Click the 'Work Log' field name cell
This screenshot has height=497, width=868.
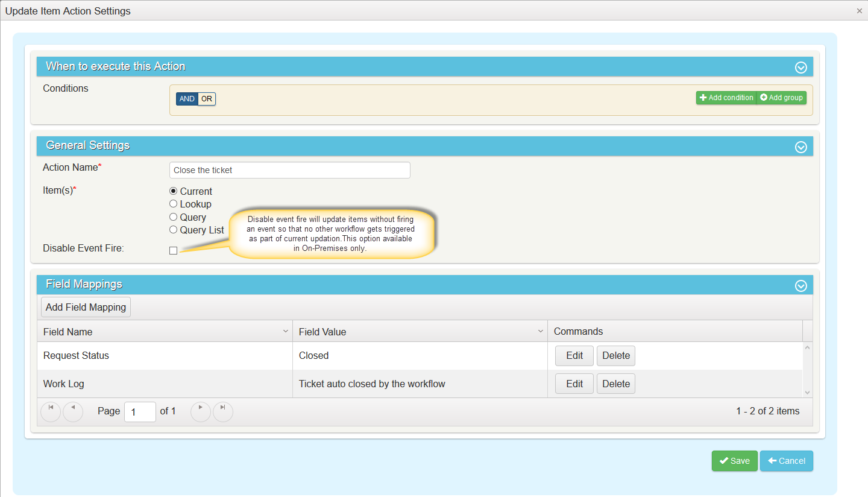(x=165, y=384)
